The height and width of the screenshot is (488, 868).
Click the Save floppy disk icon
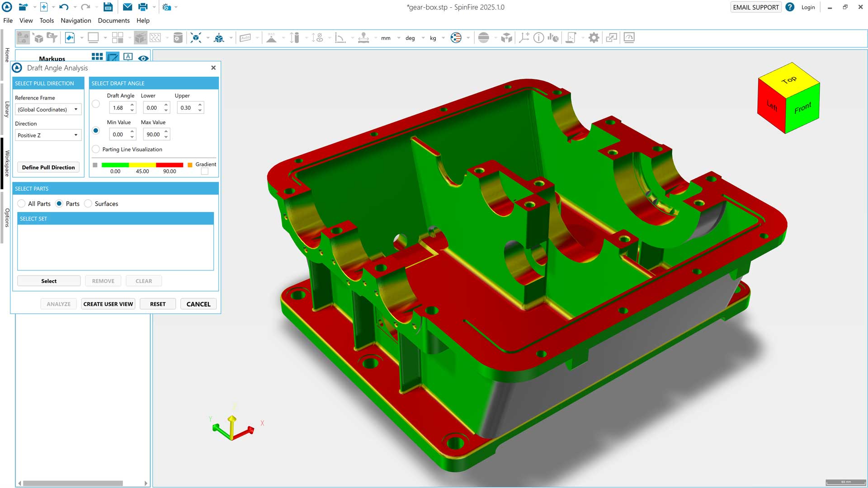coord(108,7)
